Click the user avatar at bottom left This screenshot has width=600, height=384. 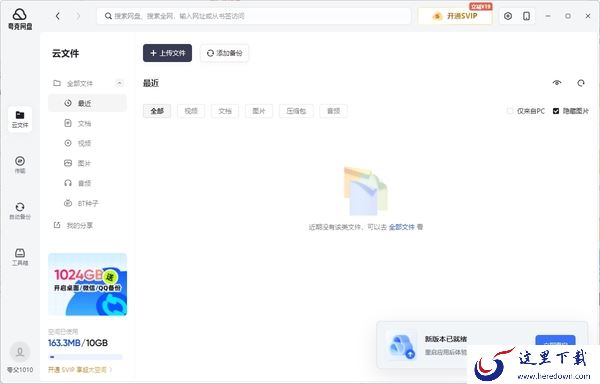click(20, 352)
